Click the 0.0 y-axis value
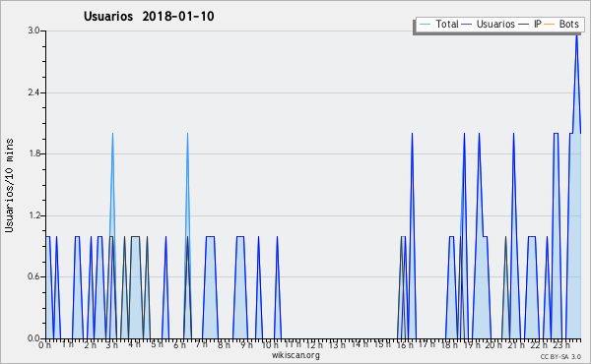This screenshot has width=591, height=364. [x=33, y=338]
